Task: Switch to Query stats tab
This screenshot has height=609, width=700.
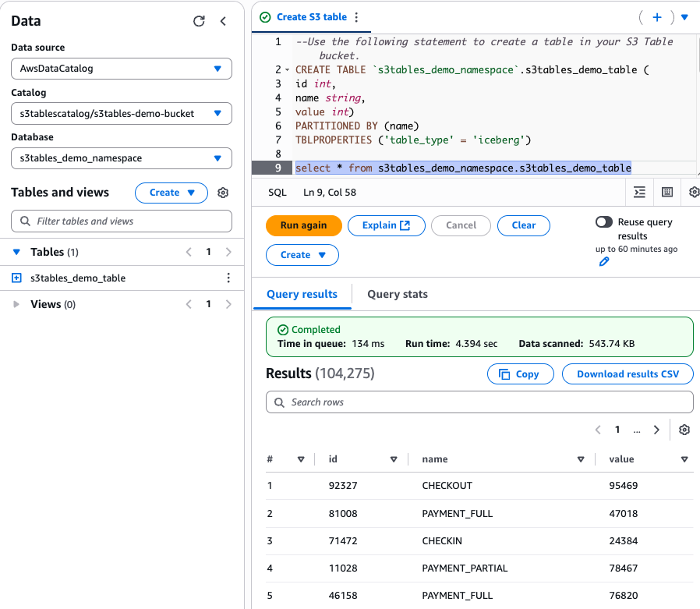Action: tap(398, 294)
